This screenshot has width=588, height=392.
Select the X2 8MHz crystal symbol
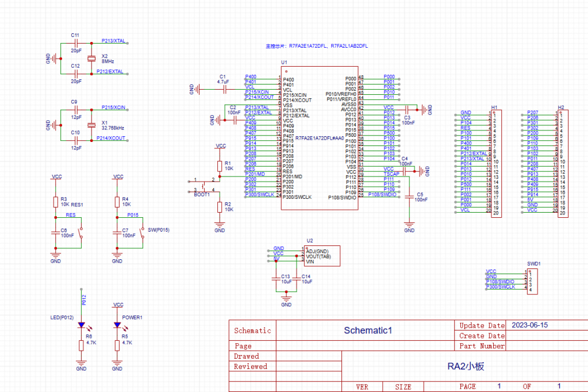[91, 59]
